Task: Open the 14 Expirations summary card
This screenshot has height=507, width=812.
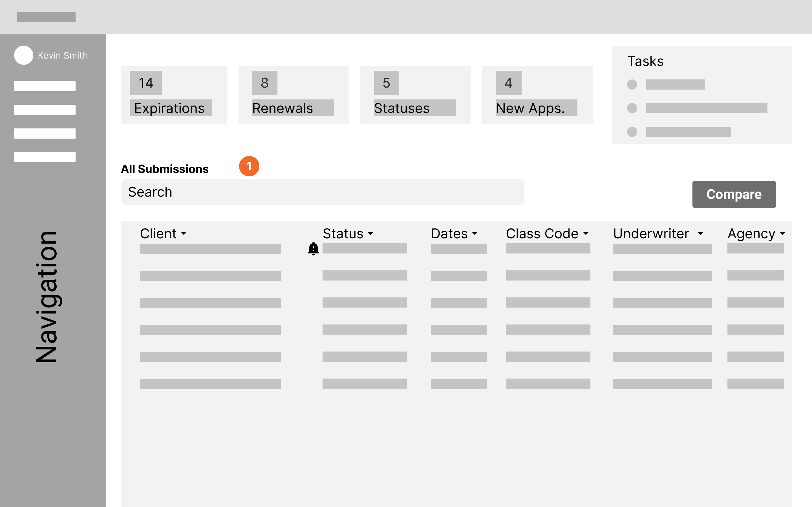Action: (x=174, y=95)
